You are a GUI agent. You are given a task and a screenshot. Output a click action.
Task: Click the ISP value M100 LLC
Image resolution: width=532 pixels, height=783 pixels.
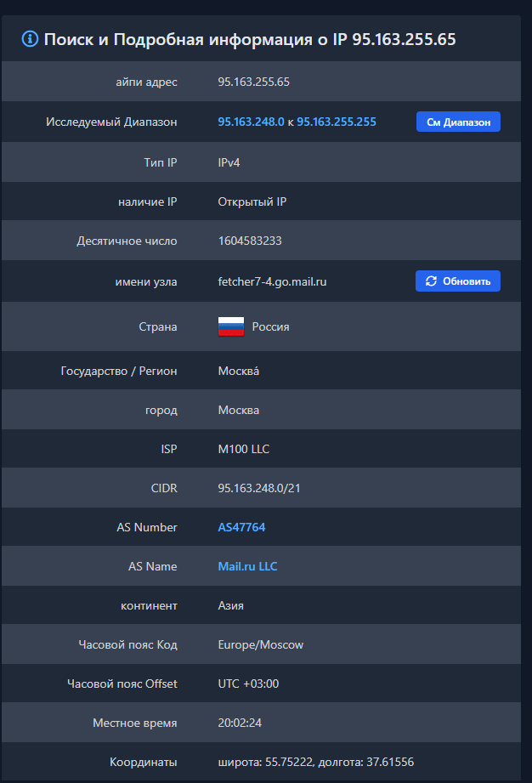click(x=244, y=449)
